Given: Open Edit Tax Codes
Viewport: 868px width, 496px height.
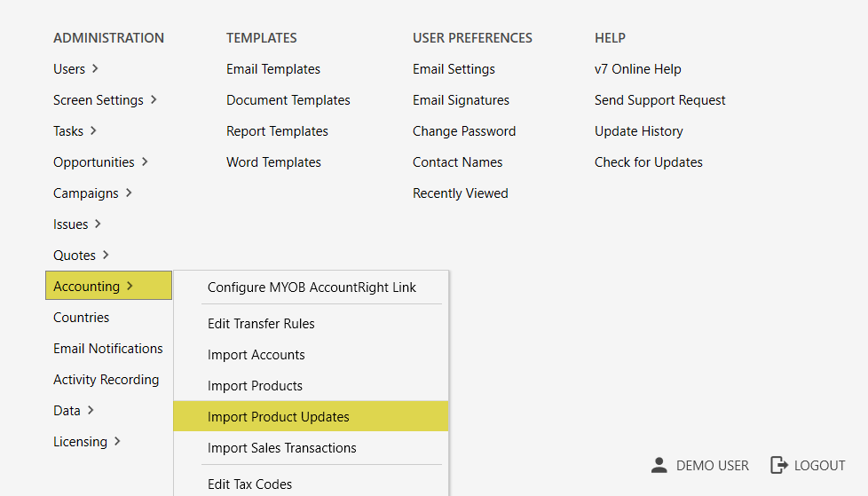Looking at the screenshot, I should [249, 484].
